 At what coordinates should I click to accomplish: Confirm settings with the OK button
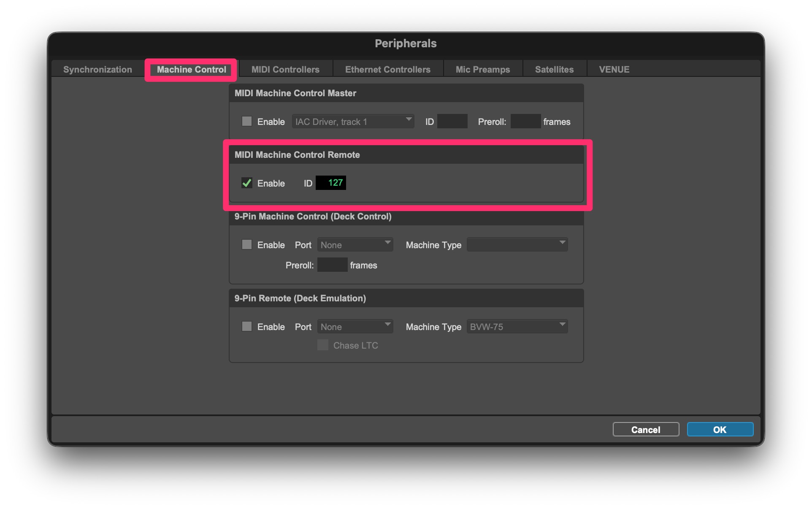point(720,430)
